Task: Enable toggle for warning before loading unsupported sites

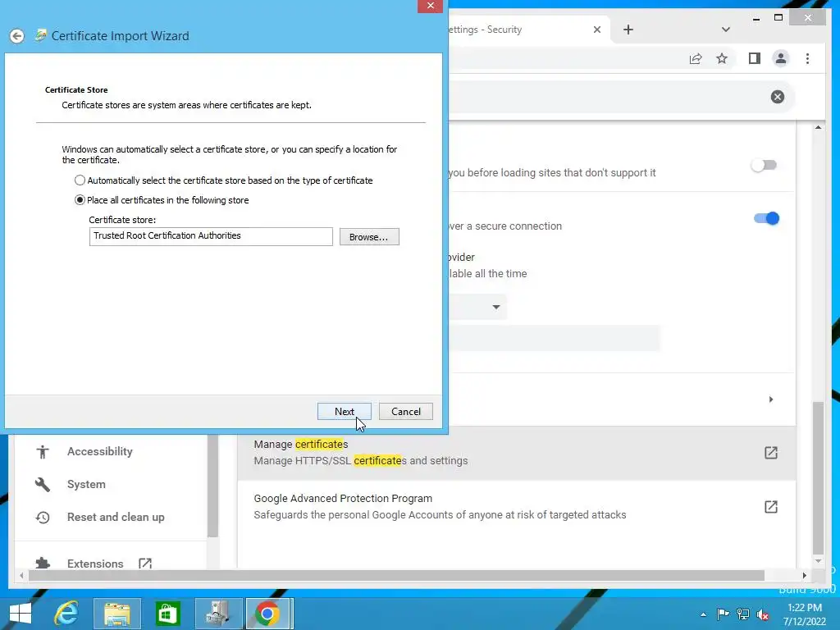Action: [764, 165]
